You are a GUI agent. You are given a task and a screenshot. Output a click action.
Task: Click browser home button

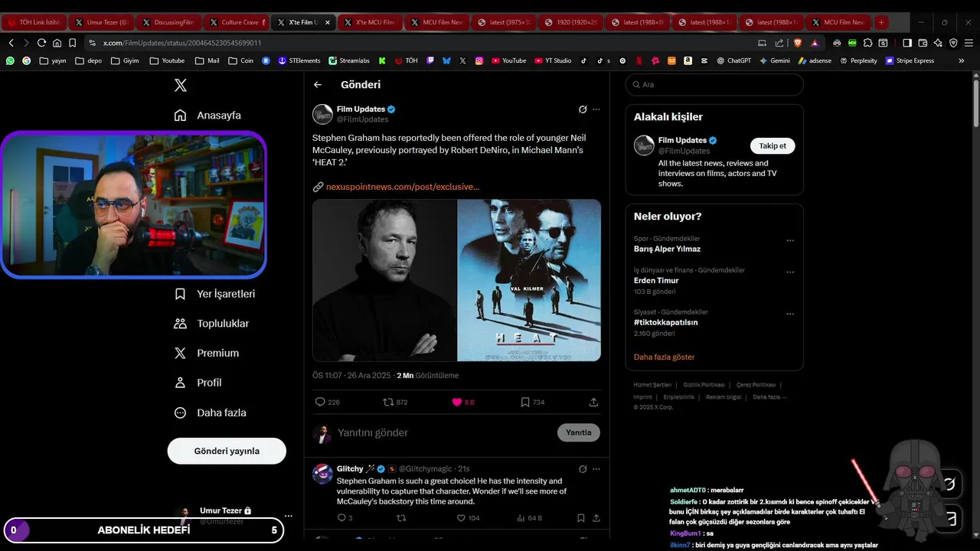click(x=57, y=43)
